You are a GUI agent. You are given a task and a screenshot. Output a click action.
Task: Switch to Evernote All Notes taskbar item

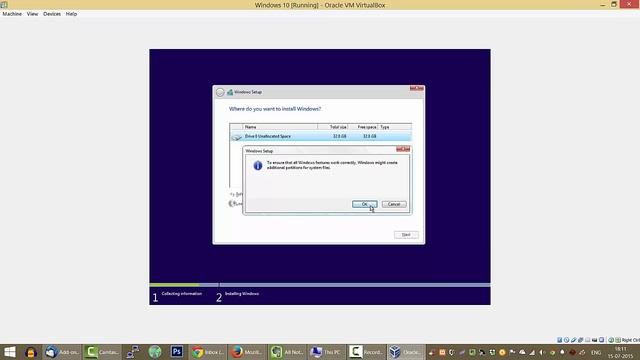coord(287,352)
